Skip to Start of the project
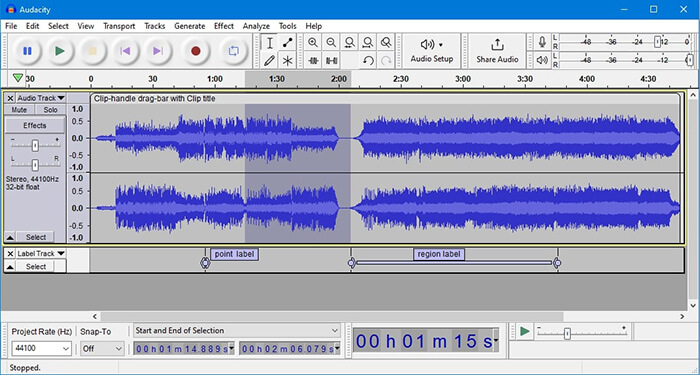 click(x=125, y=51)
